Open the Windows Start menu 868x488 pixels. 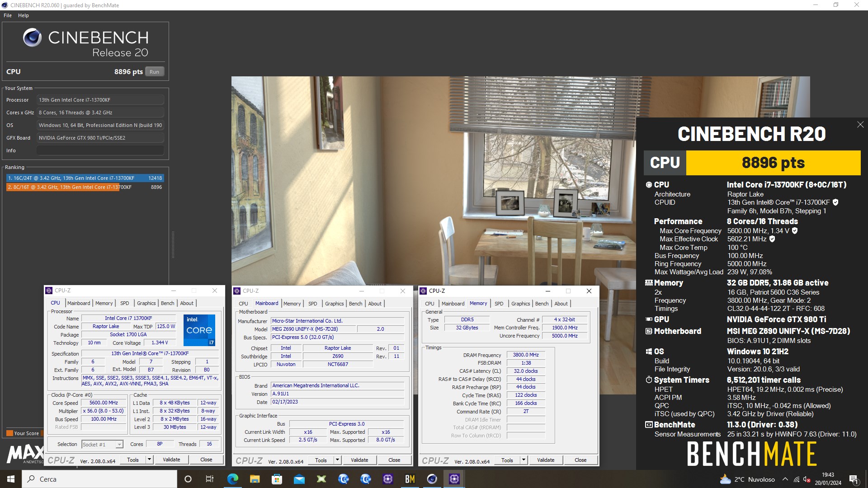(11, 479)
